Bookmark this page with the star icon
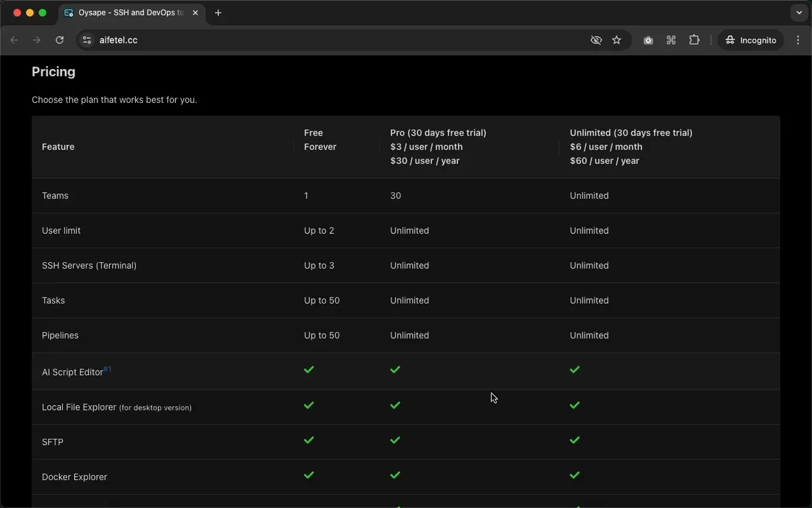812x508 pixels. click(x=616, y=40)
